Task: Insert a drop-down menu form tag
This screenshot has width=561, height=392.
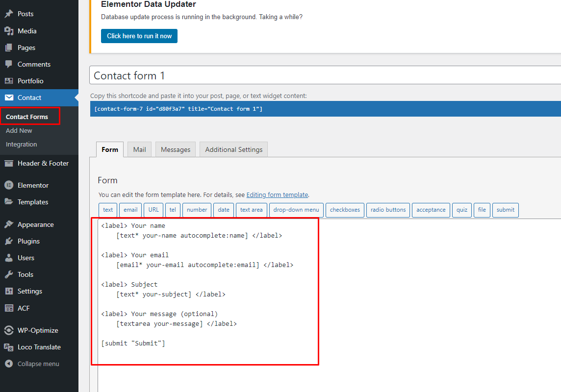Action: coord(296,210)
